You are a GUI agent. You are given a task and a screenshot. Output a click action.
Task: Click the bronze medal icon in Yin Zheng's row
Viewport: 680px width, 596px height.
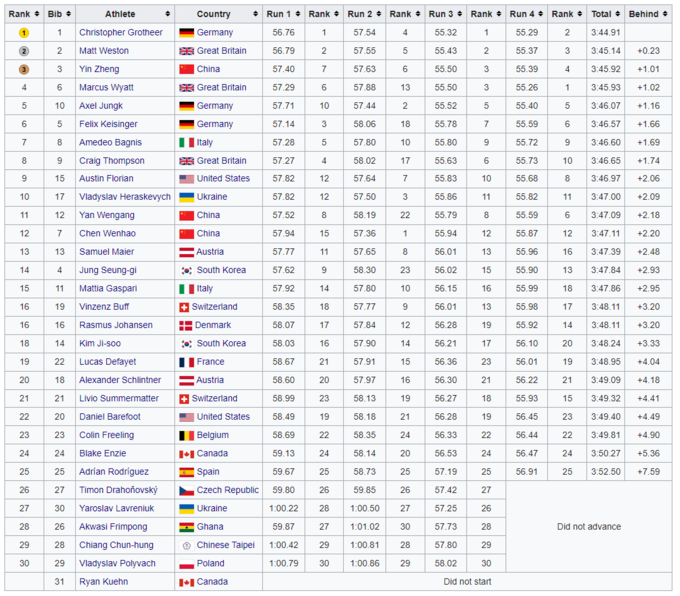pyautogui.click(x=24, y=68)
